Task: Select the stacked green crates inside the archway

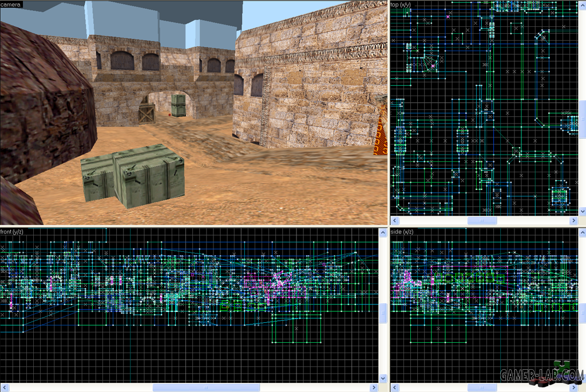Action: (x=179, y=105)
